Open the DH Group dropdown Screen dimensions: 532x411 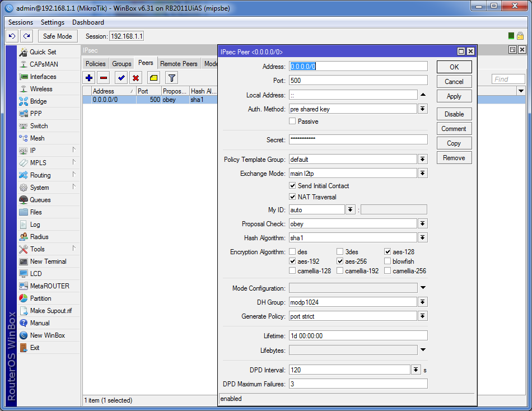coord(422,302)
